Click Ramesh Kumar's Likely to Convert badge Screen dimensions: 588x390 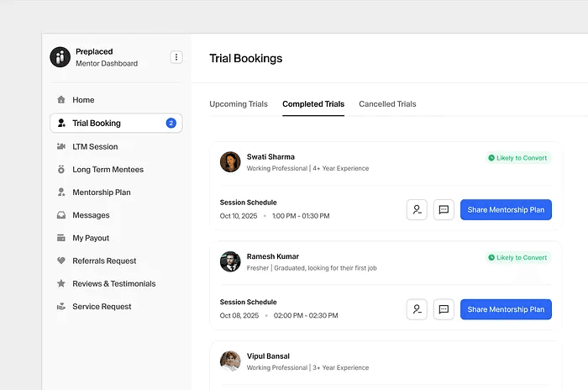coord(518,257)
